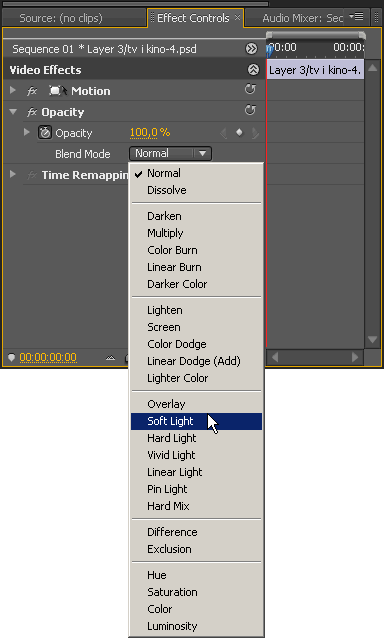Viewport: 384px width, 638px height.
Task: Select Lighten blend mode
Action: coord(196,310)
